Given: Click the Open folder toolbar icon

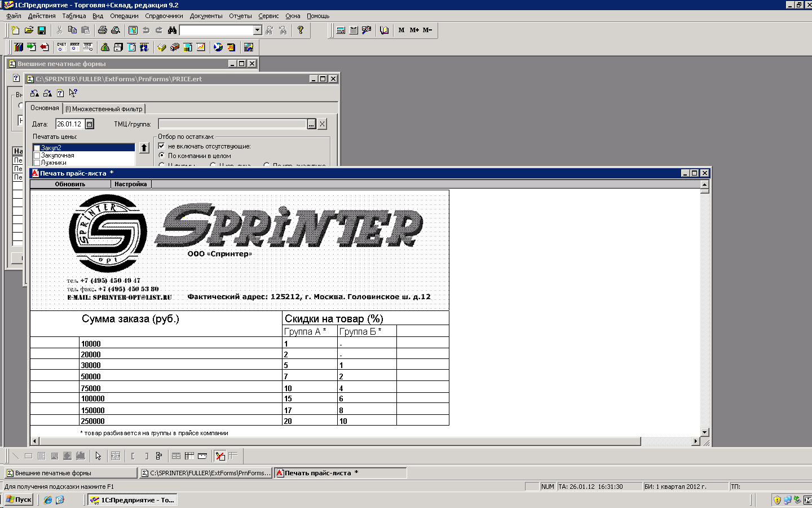Looking at the screenshot, I should click(x=29, y=30).
